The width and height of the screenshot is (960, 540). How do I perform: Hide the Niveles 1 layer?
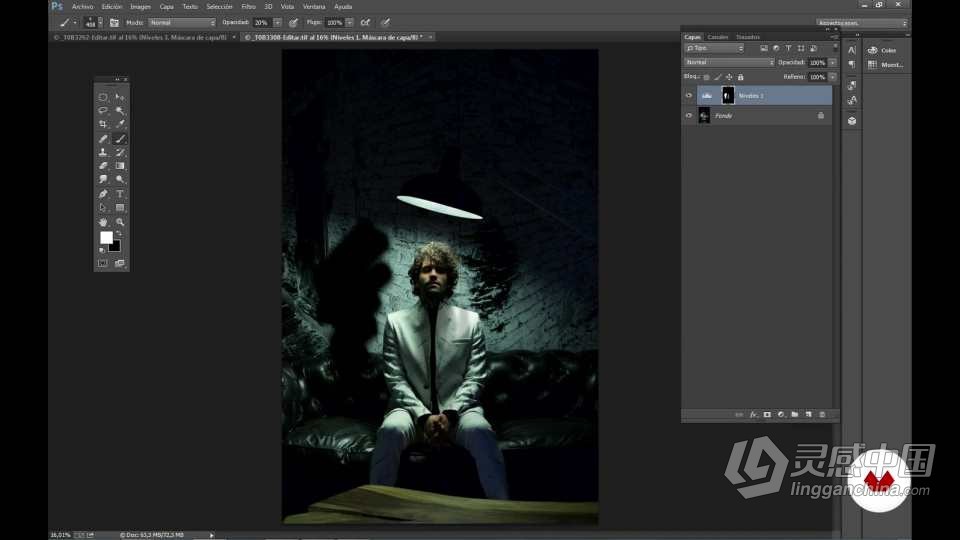click(x=689, y=96)
